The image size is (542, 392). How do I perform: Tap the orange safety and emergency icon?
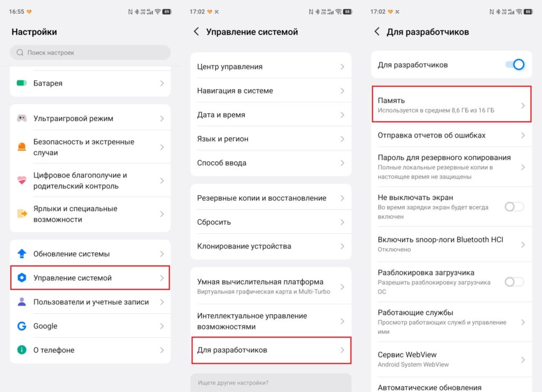pos(22,147)
